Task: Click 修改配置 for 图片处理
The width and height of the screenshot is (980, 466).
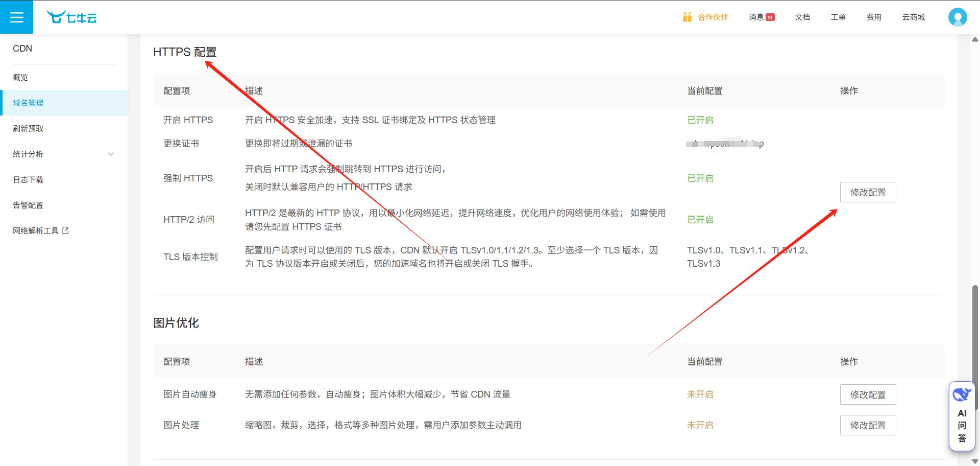Action: [x=868, y=426]
